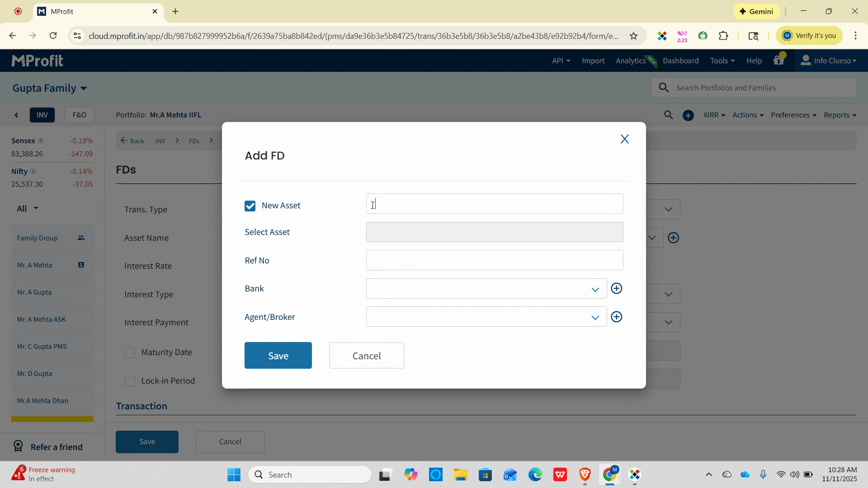The height and width of the screenshot is (488, 868).
Task: Switch to the F&O tab
Action: coord(79,115)
